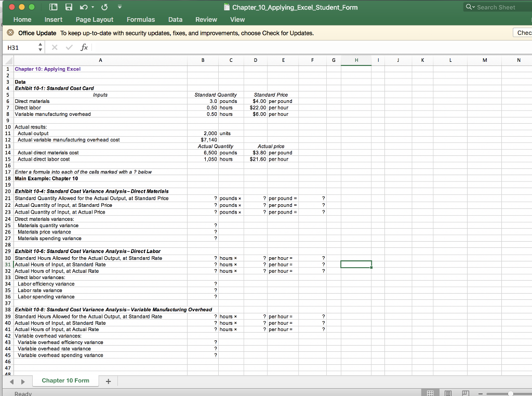Open the Undo history dropdown arrow
532x396 pixels.
click(x=92, y=7)
